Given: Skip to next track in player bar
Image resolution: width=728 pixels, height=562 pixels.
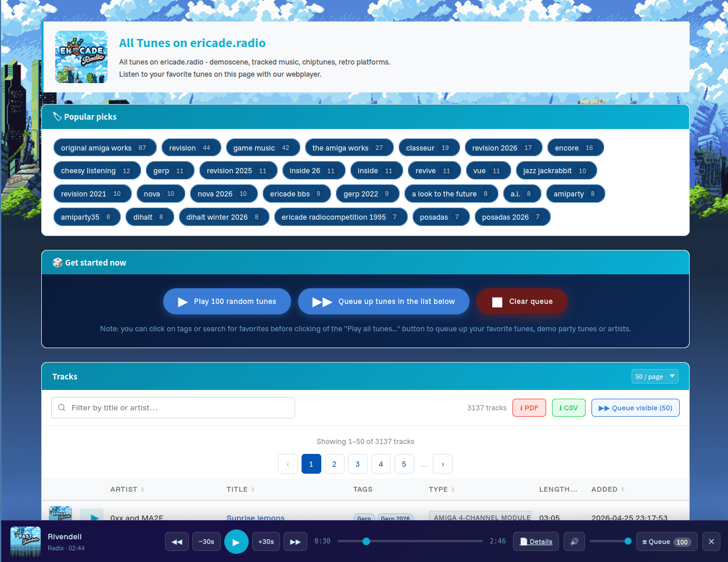Looking at the screenshot, I should tap(295, 542).
